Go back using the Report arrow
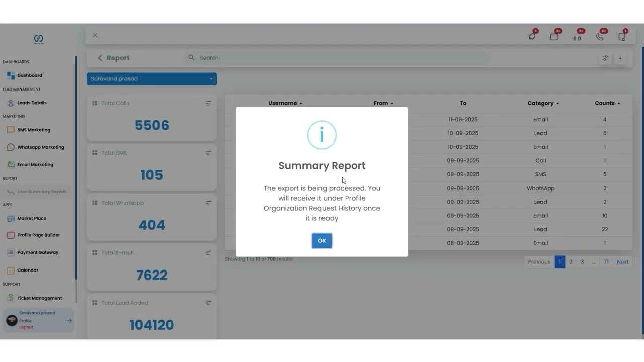Viewport: 644px width, 362px height. [x=100, y=58]
